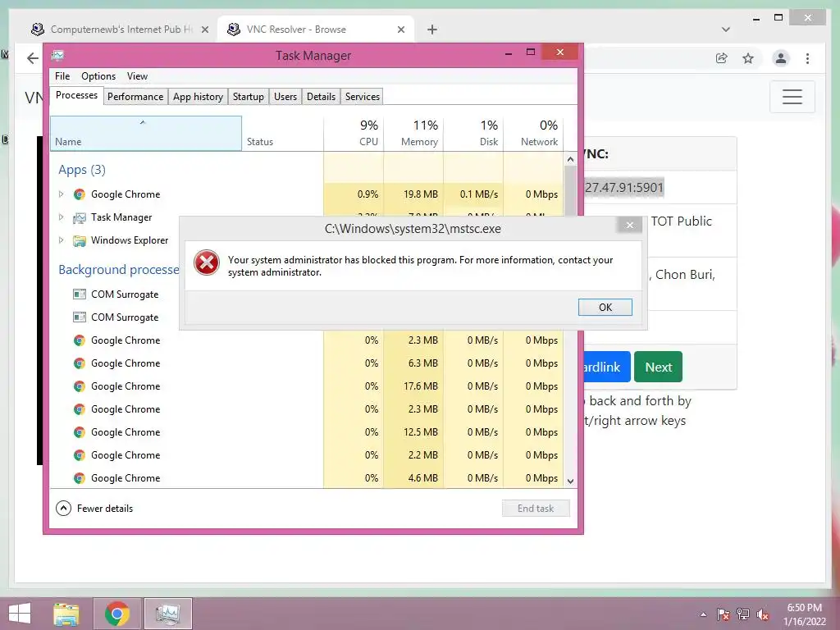Screen dimensions: 840x630
Task: Click the Windows Explorer folder icon in Apps
Action: (x=80, y=240)
